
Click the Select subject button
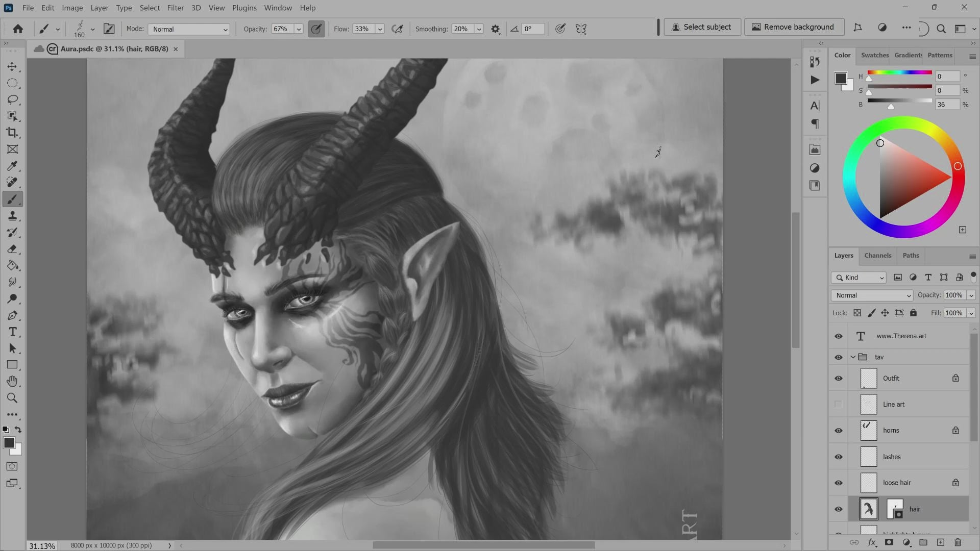[x=702, y=27]
